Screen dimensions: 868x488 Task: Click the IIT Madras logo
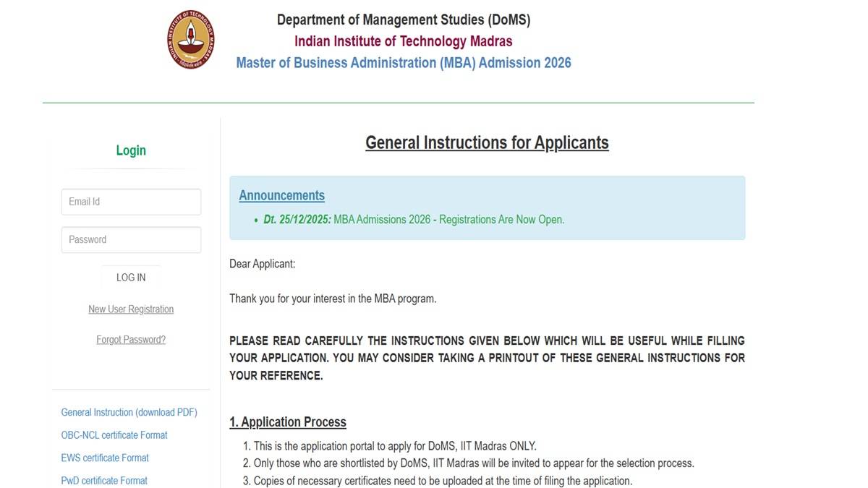pos(192,40)
